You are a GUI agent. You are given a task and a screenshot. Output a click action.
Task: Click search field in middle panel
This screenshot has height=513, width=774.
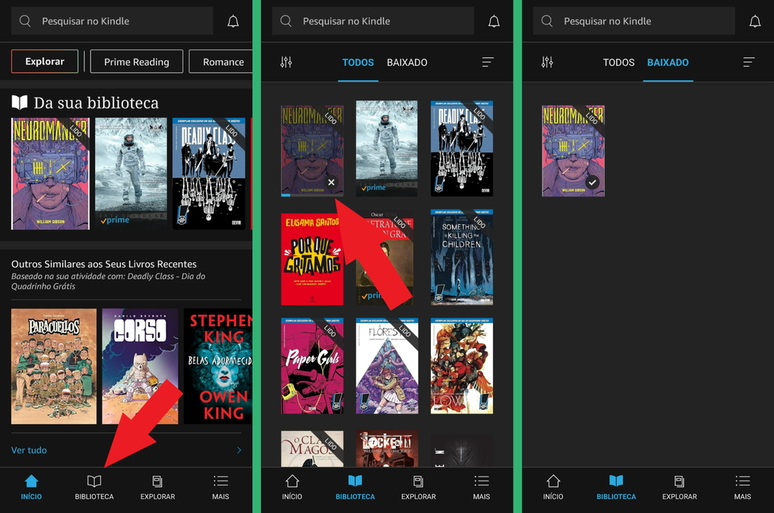[x=373, y=21]
